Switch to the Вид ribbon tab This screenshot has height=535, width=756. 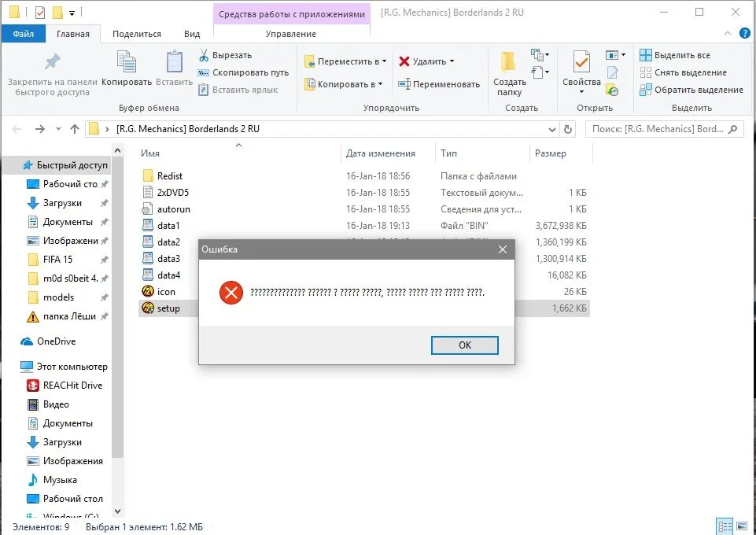(192, 34)
